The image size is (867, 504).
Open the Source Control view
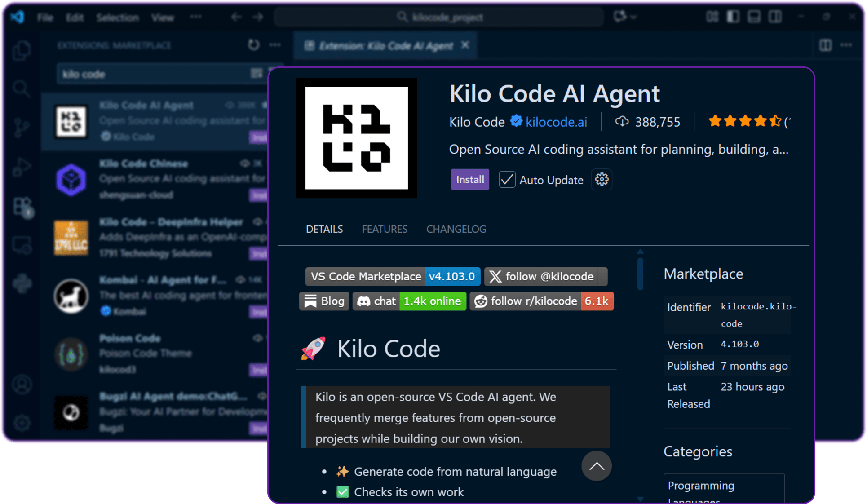pyautogui.click(x=21, y=128)
